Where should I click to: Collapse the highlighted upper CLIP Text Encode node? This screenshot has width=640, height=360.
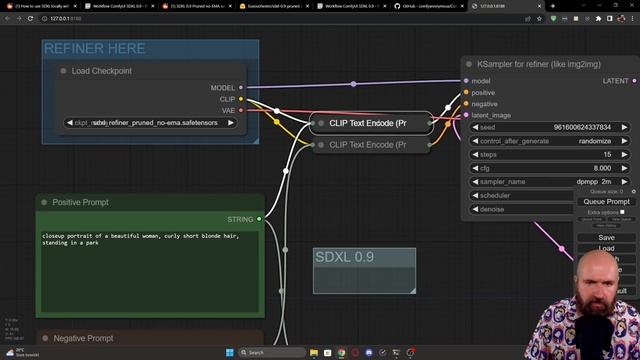(x=321, y=123)
